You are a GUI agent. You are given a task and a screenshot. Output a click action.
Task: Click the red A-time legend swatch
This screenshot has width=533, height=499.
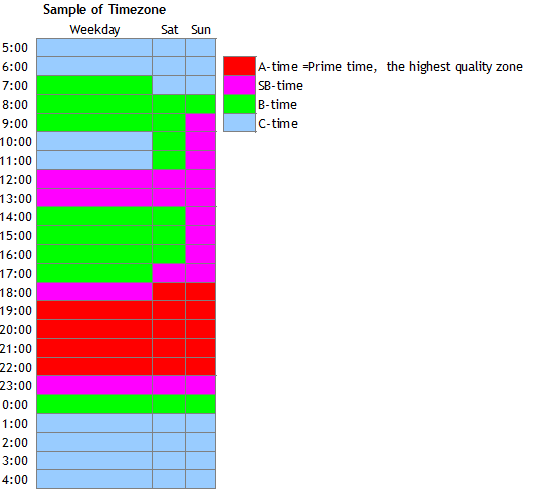240,66
